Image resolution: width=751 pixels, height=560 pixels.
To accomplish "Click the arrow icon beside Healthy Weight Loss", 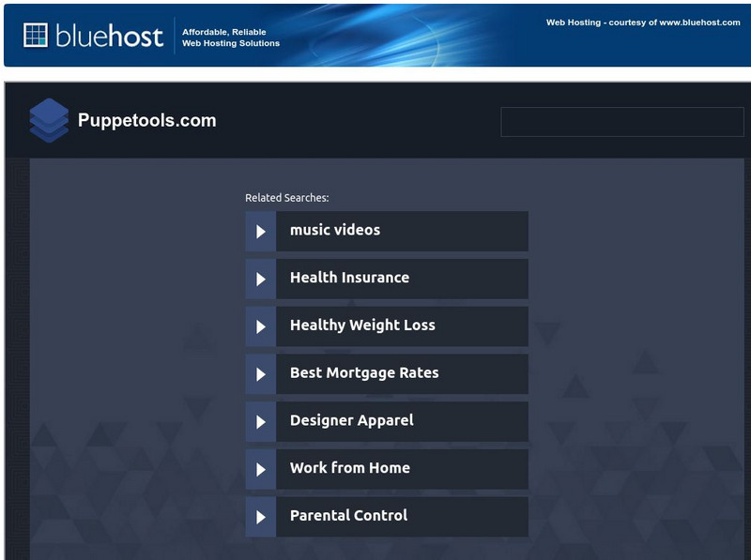I will click(260, 325).
